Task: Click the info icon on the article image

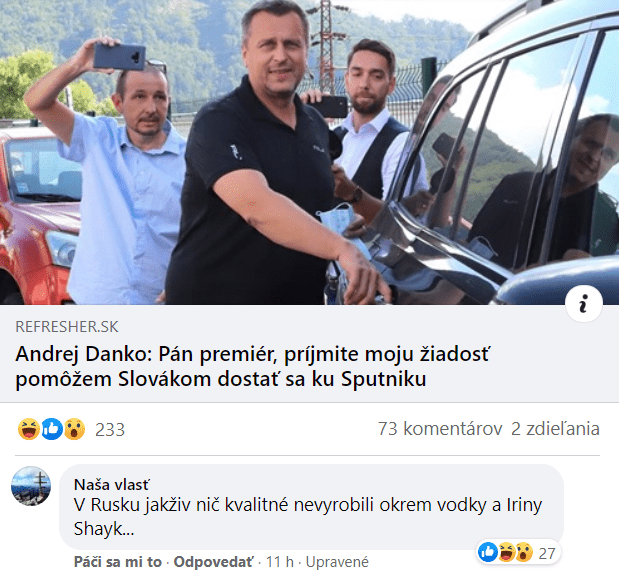Action: pyautogui.click(x=583, y=304)
